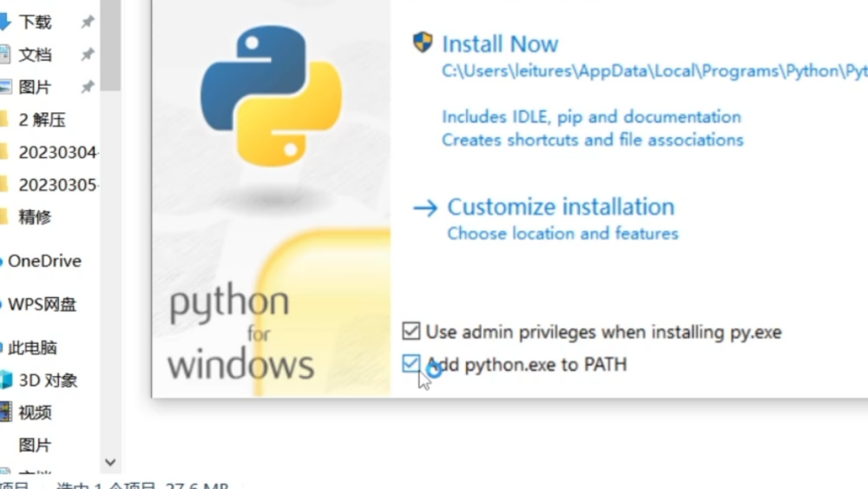The width and height of the screenshot is (868, 489).
Task: Click the shield icon beside Install Now
Action: click(x=423, y=43)
